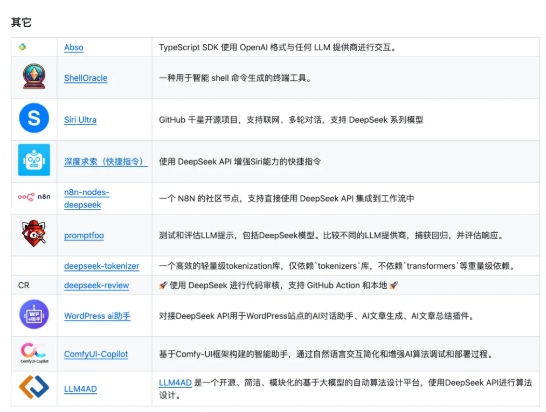Screen dimensions: 546x412
Task: Click the ComfyUI-Copilot description about Comfy-UI框架
Action: coord(326,354)
